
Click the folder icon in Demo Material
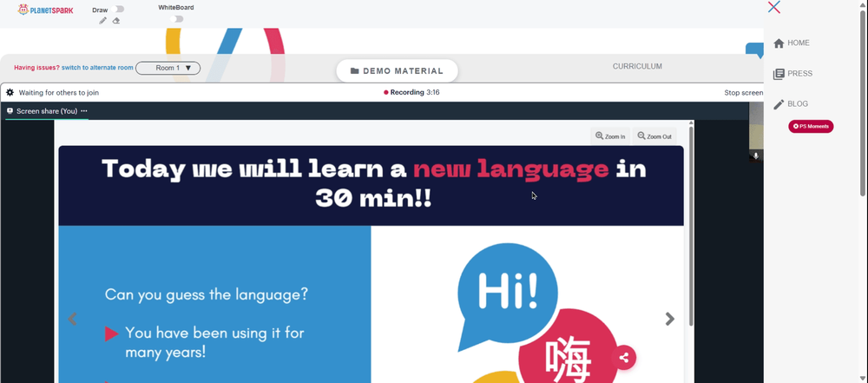355,71
